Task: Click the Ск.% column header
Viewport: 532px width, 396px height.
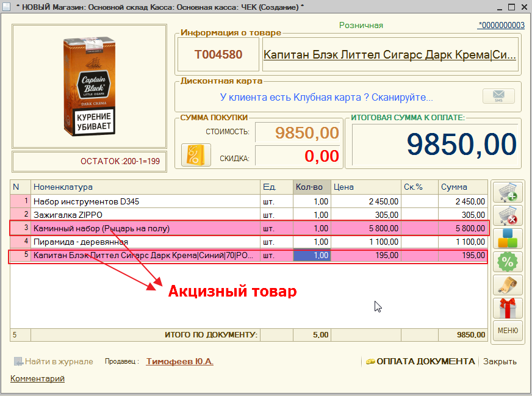Action: (420, 187)
